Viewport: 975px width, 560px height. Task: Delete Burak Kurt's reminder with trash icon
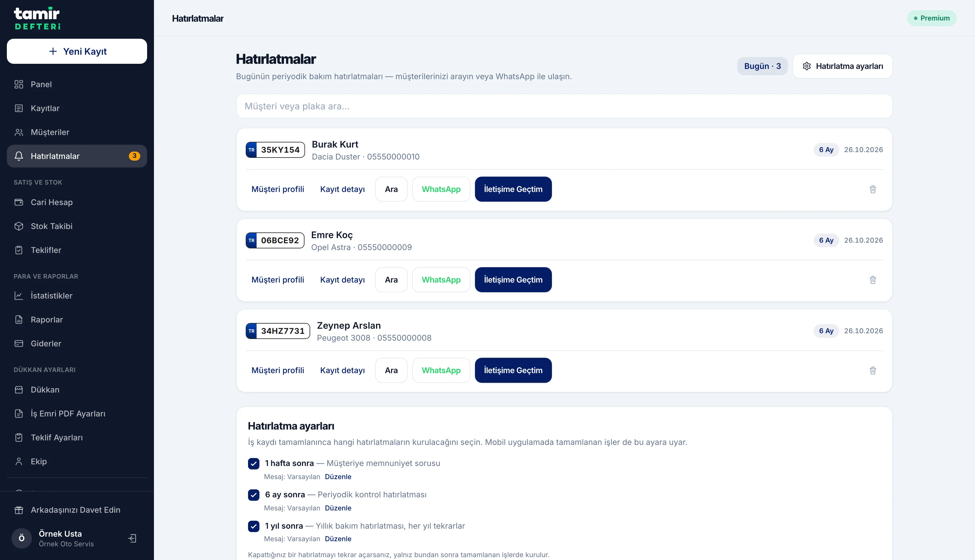pyautogui.click(x=873, y=189)
